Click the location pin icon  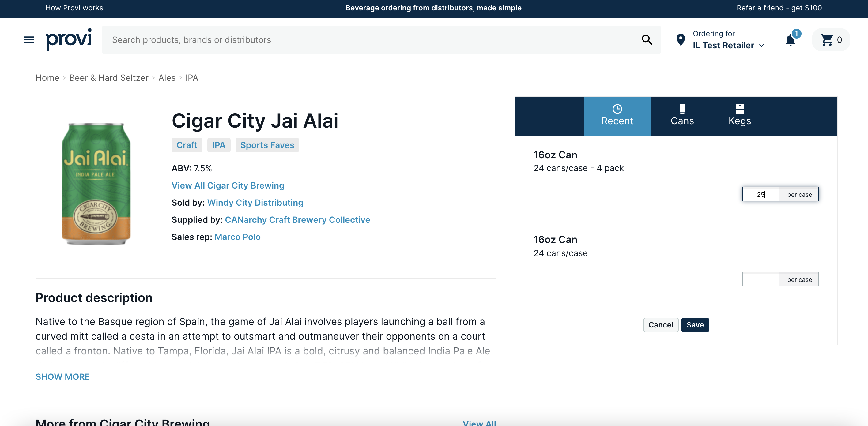[681, 40]
